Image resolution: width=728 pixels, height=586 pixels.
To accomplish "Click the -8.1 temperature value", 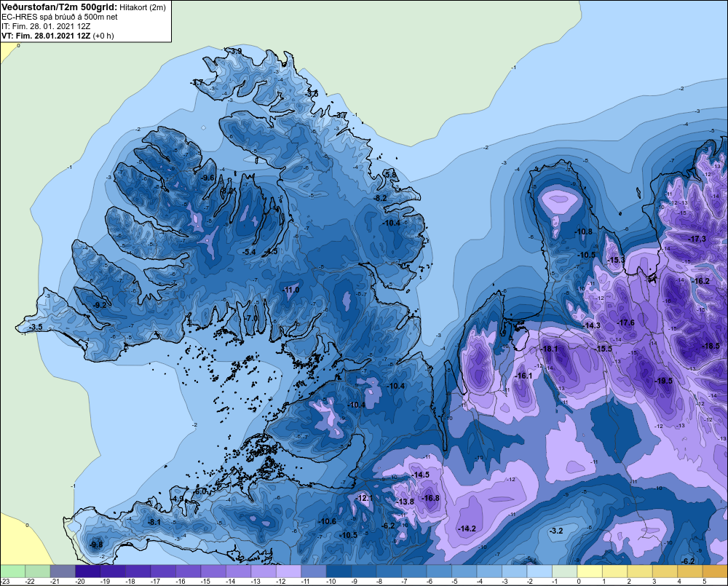I will coord(154,522).
